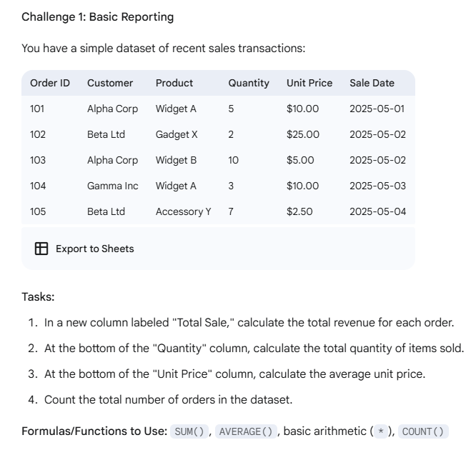Select the Gadget X product cell
Viewport: 476px width, 450px height.
177,134
